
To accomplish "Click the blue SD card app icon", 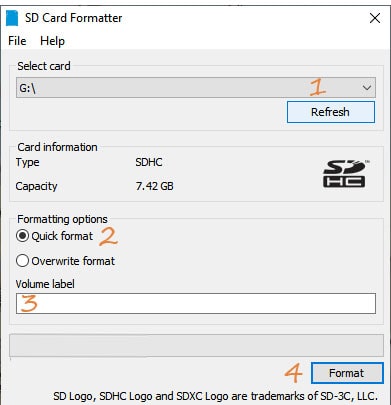I will tap(12, 18).
